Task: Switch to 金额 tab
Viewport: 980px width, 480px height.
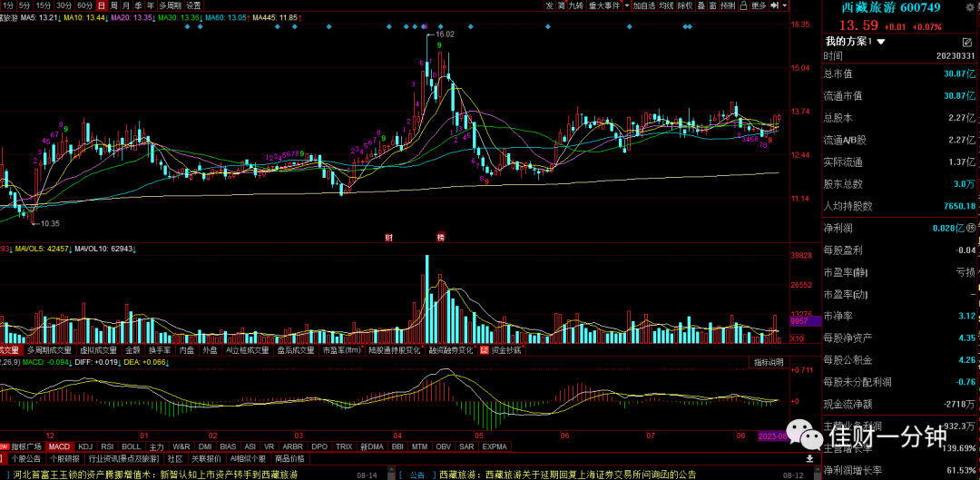Action: (x=132, y=350)
